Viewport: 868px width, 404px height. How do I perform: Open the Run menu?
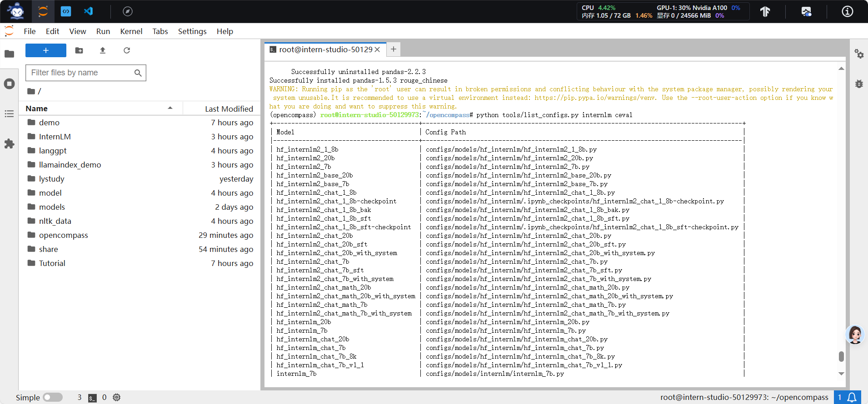[103, 31]
